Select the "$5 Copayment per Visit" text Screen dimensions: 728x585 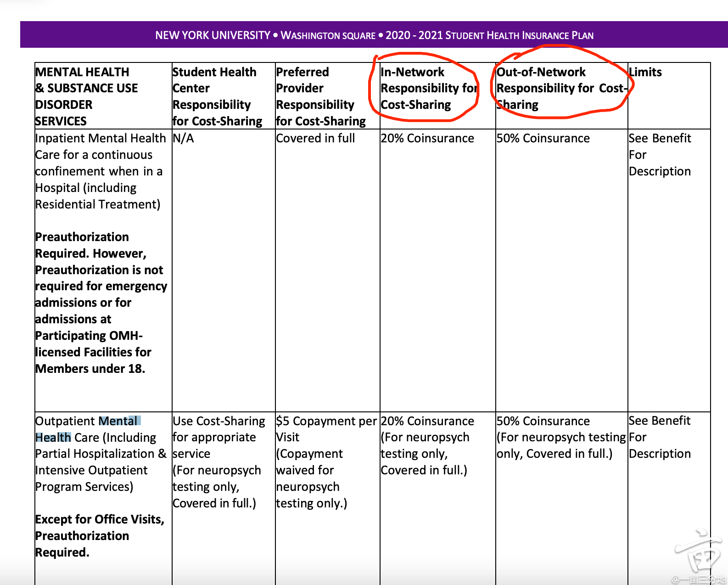tap(326, 429)
